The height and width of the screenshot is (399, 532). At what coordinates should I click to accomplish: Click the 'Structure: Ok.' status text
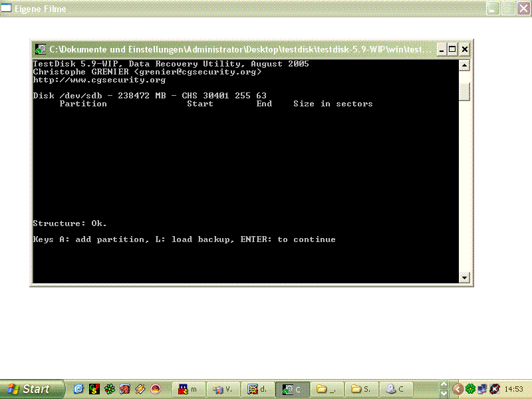click(x=70, y=223)
